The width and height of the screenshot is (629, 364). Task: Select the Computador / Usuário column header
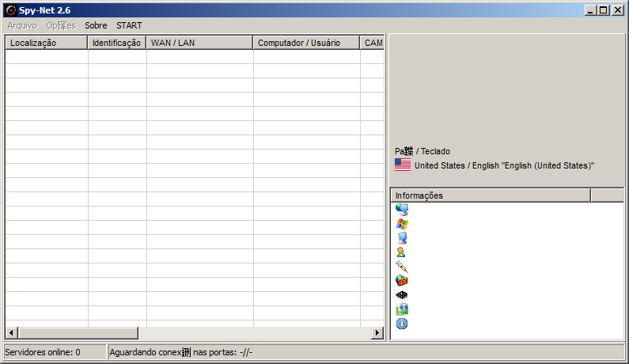point(306,43)
